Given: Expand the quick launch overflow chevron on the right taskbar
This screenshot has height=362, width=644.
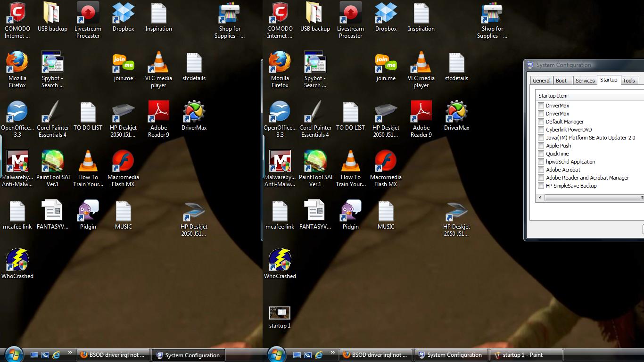Looking at the screenshot, I should pyautogui.click(x=333, y=353).
